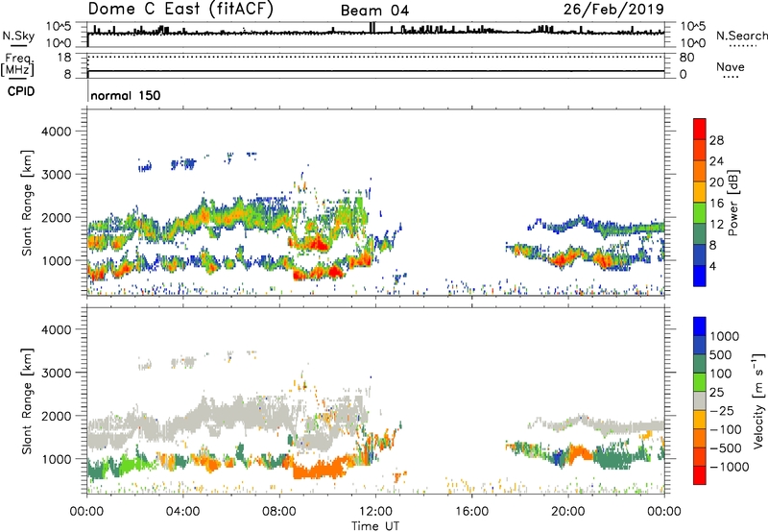768x532 pixels.
Task: Click the "Time UT" axis title
Action: coord(375,525)
